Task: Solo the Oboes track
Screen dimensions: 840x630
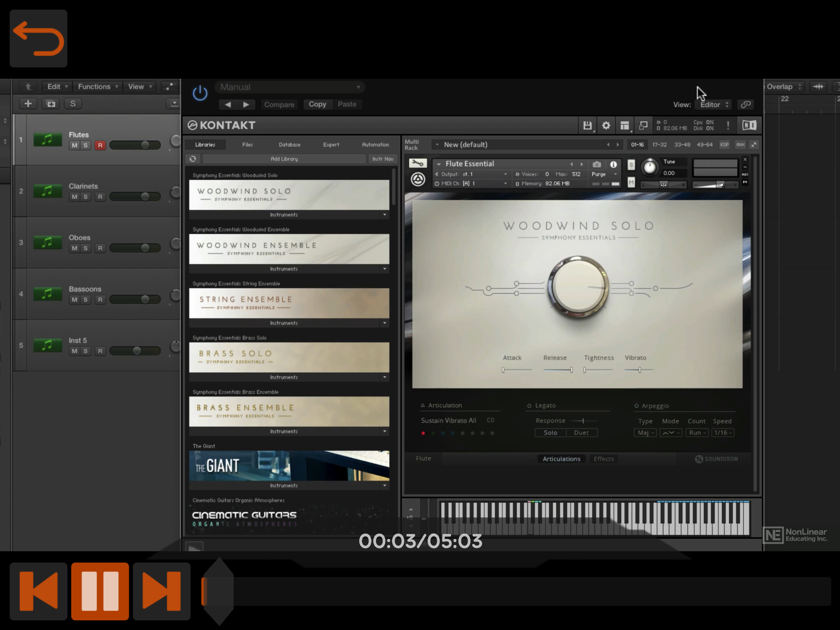Action: pyautogui.click(x=85, y=248)
